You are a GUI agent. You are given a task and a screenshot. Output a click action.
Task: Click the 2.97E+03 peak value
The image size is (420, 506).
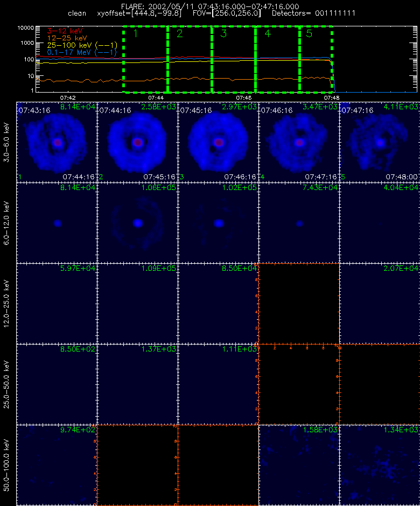click(x=239, y=107)
